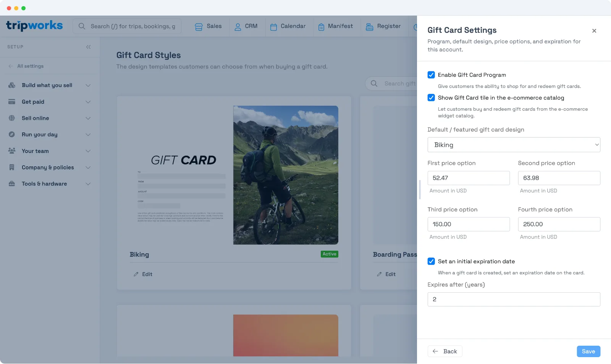Select the Biking gift card mountain photo
Image resolution: width=611 pixels, height=364 pixels.
(286, 175)
